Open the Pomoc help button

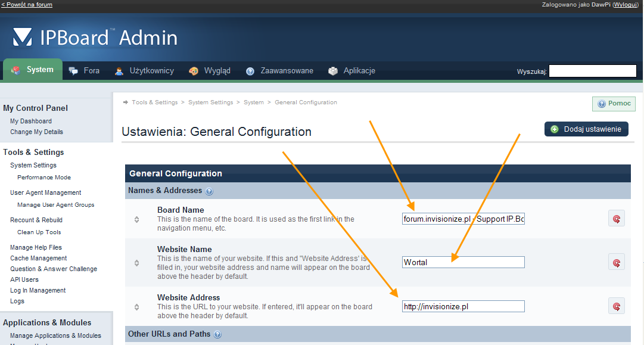pos(614,104)
